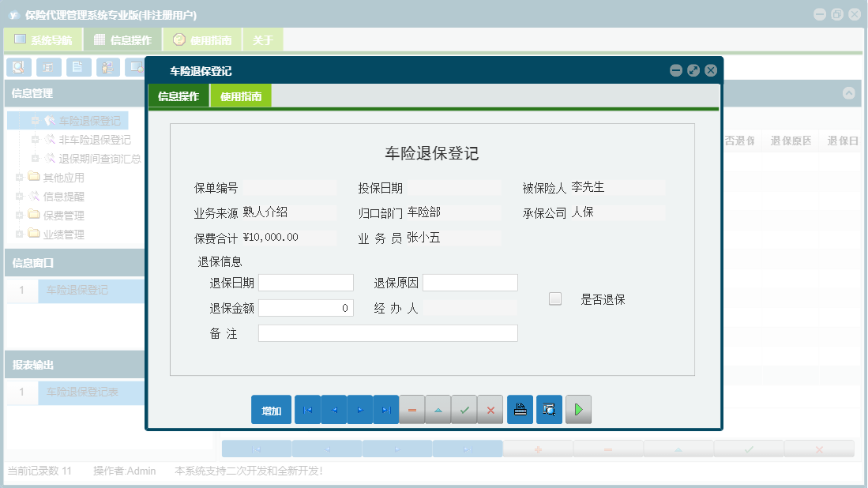Open print preview in the dialog toolbar

tap(549, 409)
